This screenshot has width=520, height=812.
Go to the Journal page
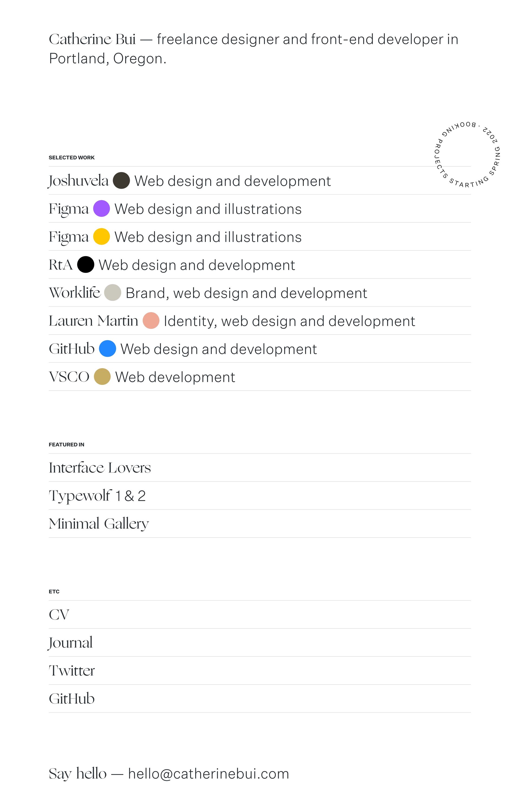pyautogui.click(x=70, y=643)
